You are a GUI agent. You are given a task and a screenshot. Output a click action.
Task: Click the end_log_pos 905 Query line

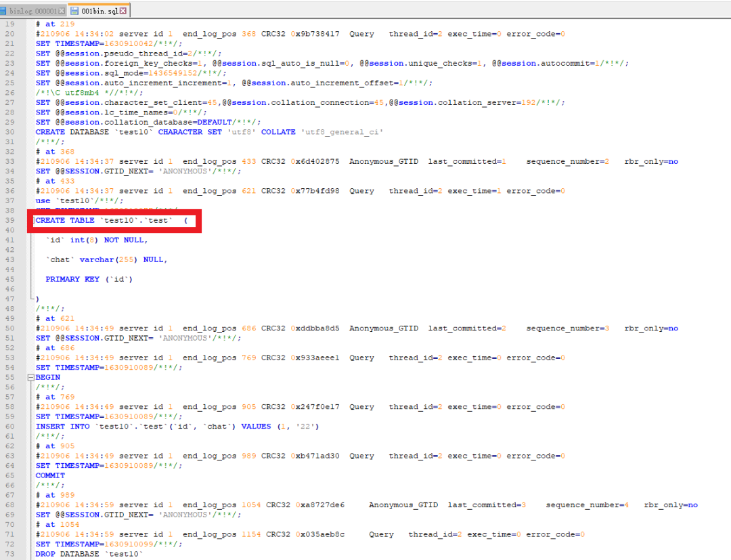tap(301, 406)
